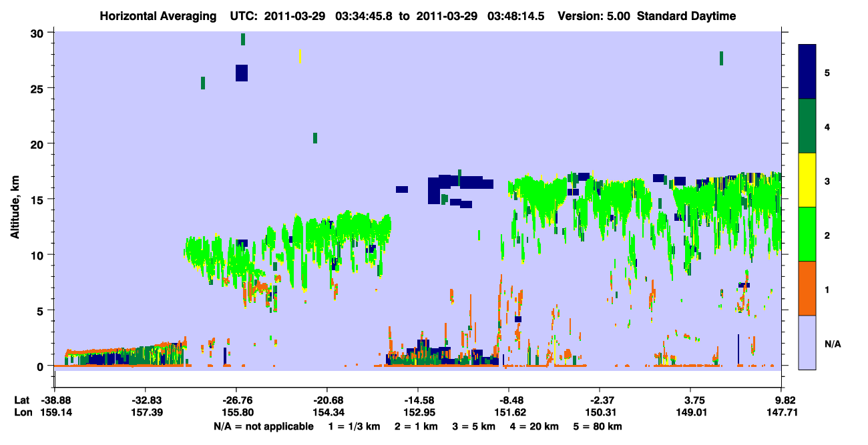
Task: Click the y-axis tick label 15
Action: pos(39,199)
